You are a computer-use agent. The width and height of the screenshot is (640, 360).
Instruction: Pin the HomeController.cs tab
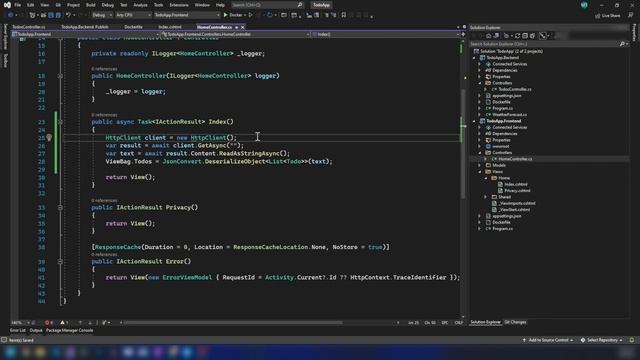point(236,27)
